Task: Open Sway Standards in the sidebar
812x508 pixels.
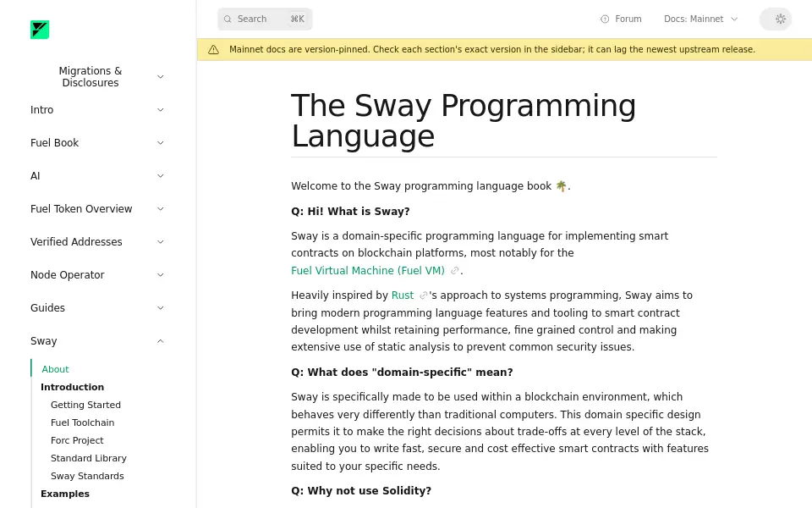Action: pos(87,476)
